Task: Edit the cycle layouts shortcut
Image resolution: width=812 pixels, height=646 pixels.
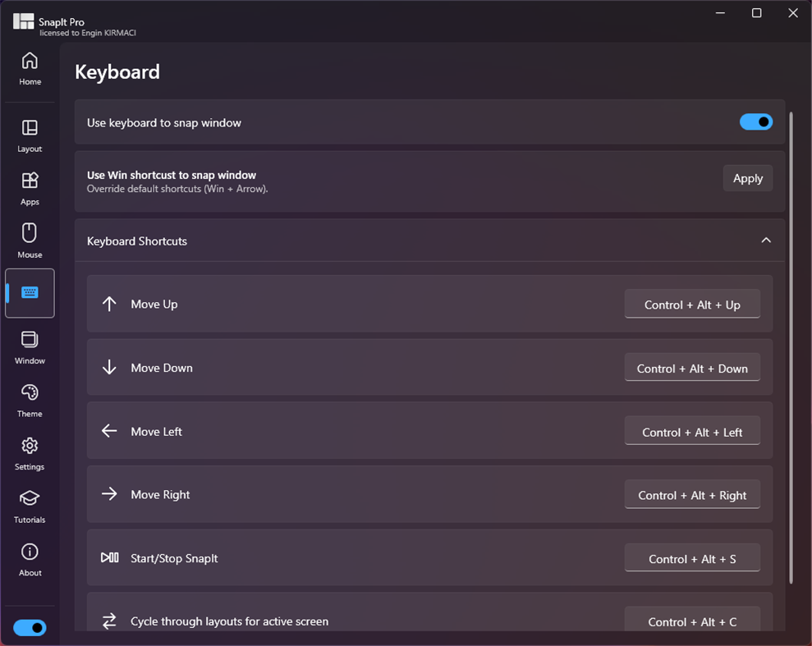Action: pos(692,621)
